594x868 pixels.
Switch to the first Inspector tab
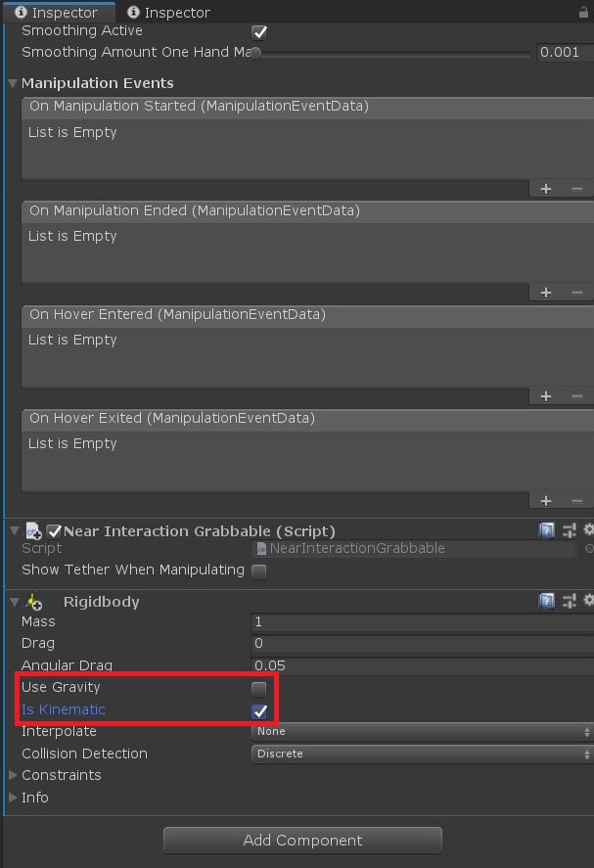[58, 12]
